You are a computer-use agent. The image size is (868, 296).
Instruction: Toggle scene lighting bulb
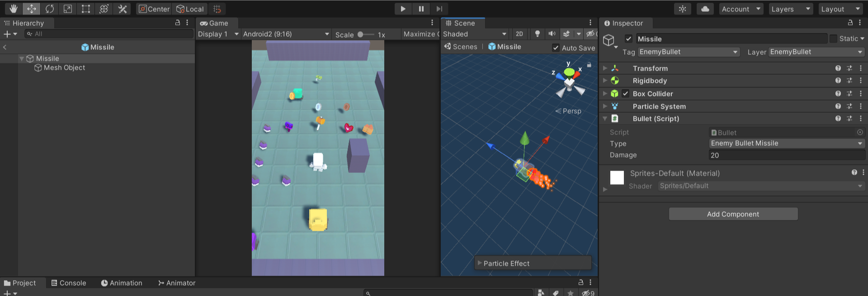point(537,34)
